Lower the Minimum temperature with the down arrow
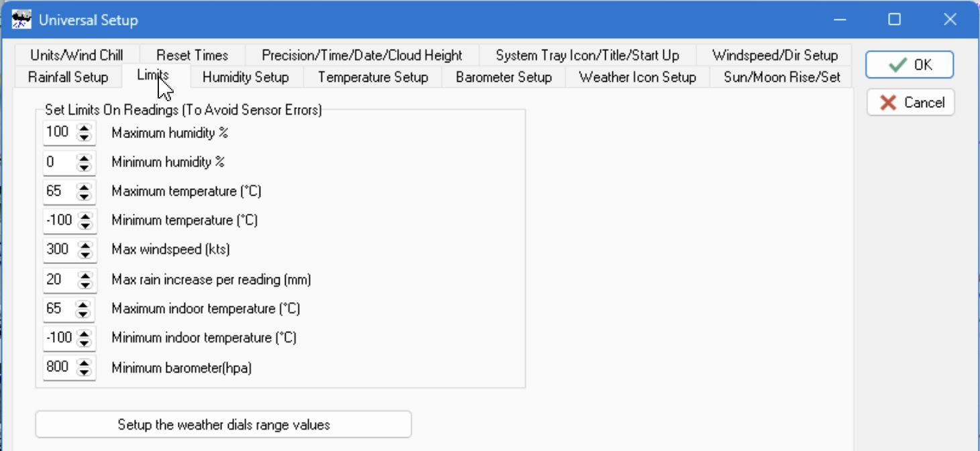This screenshot has width=980, height=451. click(x=84, y=224)
